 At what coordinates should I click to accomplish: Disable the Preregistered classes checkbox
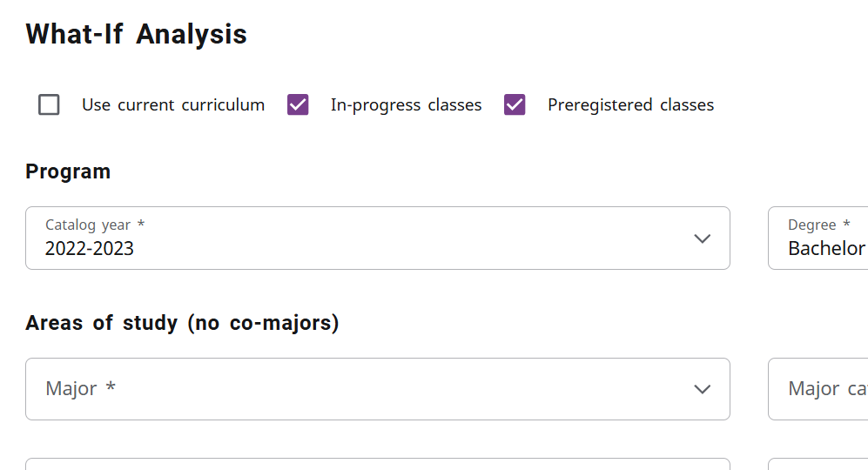pyautogui.click(x=515, y=105)
